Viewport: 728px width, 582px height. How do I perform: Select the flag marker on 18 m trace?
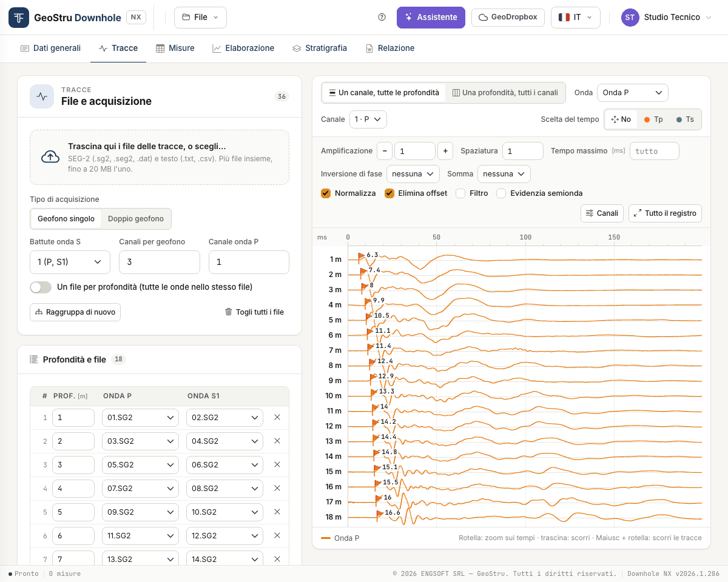pos(379,514)
